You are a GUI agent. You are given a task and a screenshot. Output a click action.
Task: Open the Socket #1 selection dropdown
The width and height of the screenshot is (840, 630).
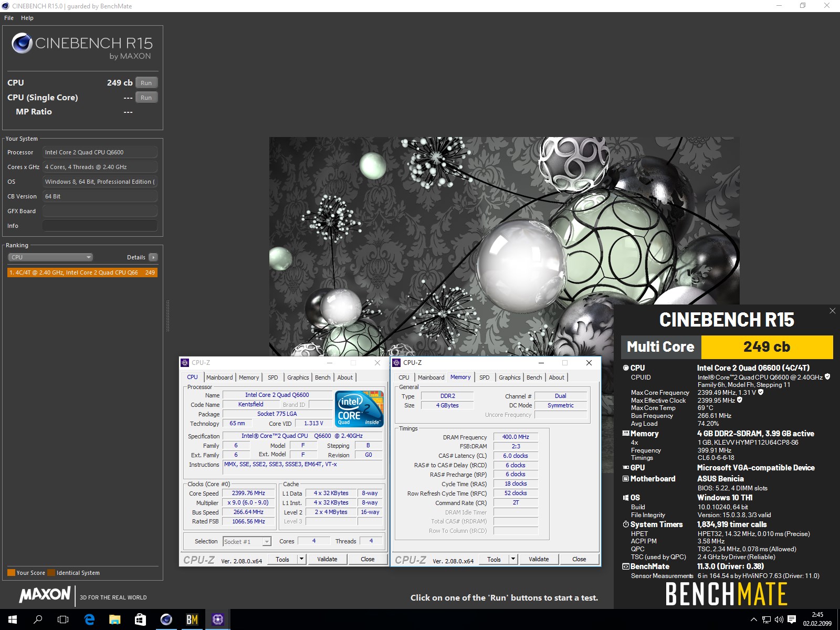[247, 541]
